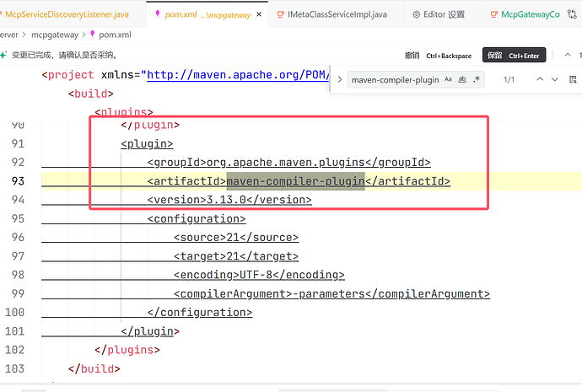Go to next search match
This screenshot has width=582, height=392.
tap(554, 79)
